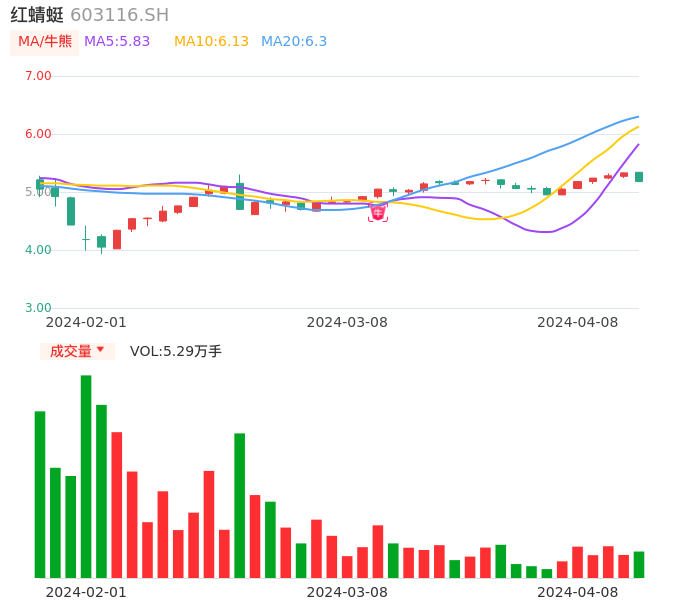Click the tallest green volume bar

pyautogui.click(x=86, y=476)
